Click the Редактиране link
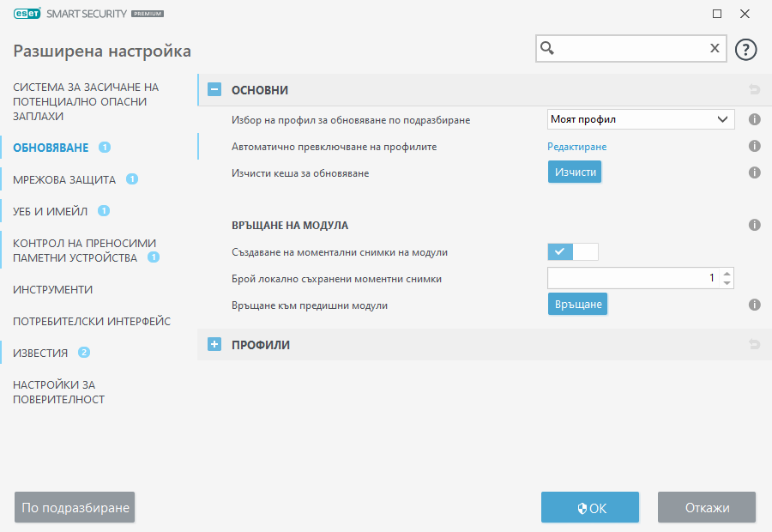This screenshot has width=772, height=532. pyautogui.click(x=577, y=146)
